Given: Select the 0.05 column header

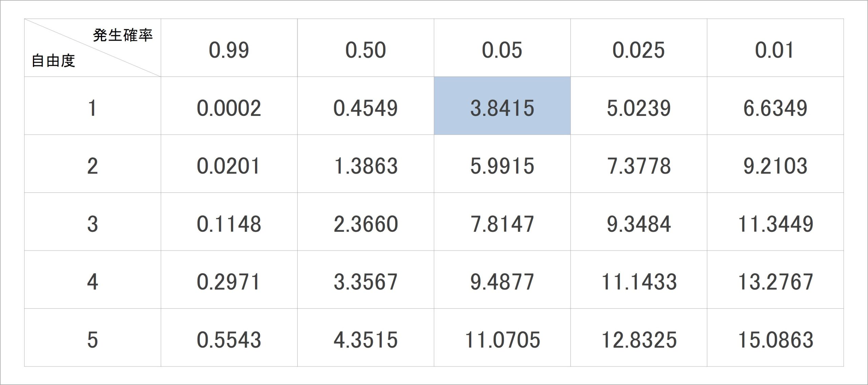Looking at the screenshot, I should [502, 48].
